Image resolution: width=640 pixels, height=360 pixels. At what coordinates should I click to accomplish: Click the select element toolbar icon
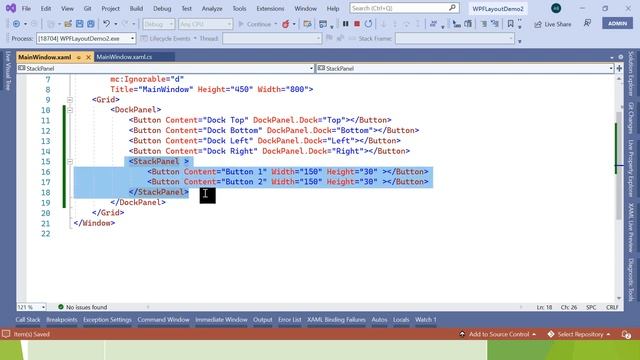457,24
